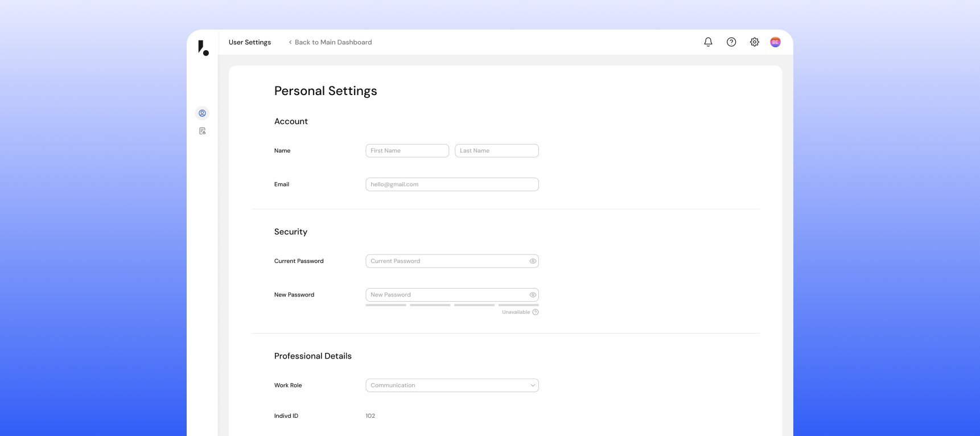Click the Professional Details heading

[x=313, y=356]
